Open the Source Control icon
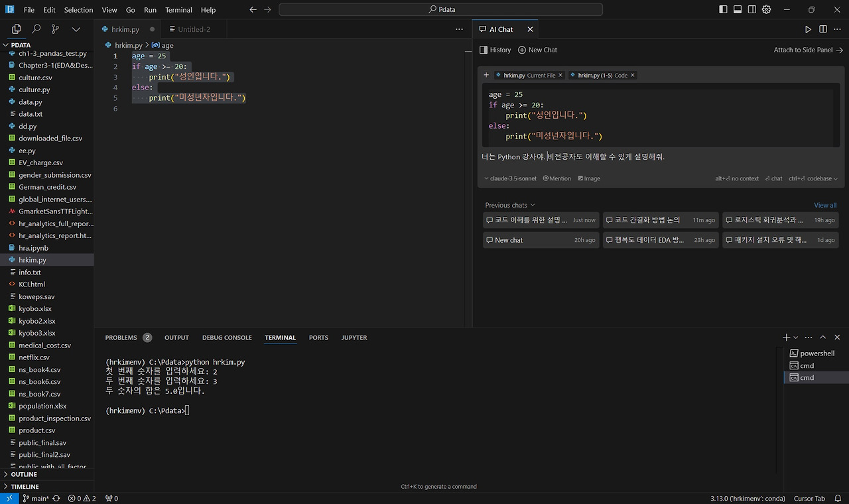 56,29
